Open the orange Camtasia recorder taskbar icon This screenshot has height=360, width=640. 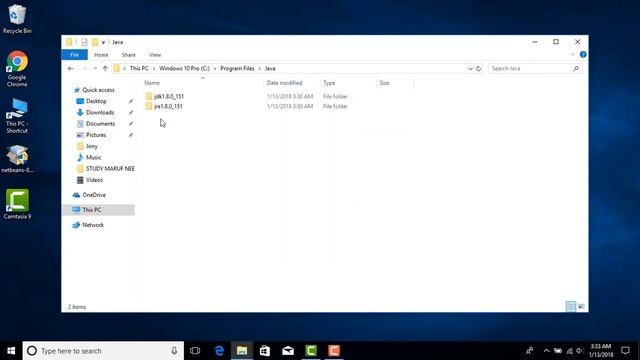(x=334, y=351)
